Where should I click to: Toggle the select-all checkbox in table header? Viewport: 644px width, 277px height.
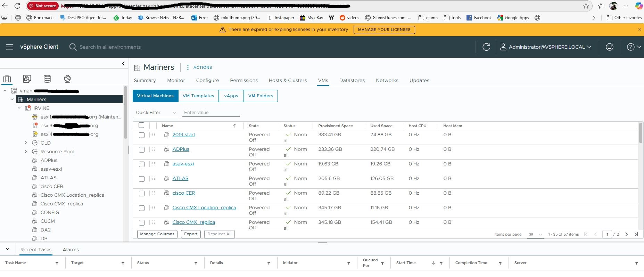[x=141, y=125]
